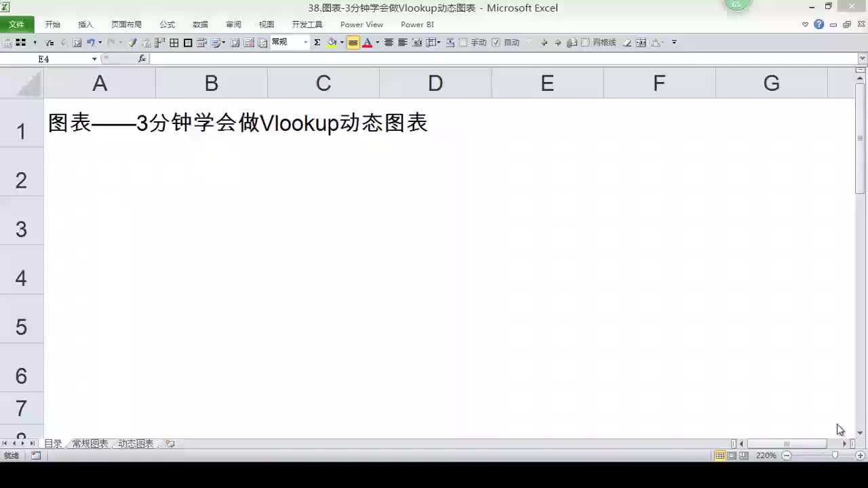Screen dimensions: 868x488
Task: Click the fill color paint bucket icon
Action: 332,42
